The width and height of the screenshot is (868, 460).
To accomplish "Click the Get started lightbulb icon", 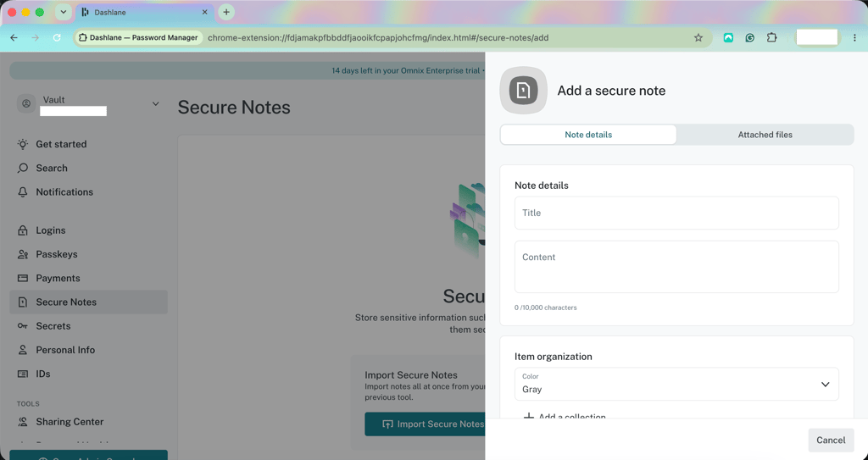I will [23, 144].
